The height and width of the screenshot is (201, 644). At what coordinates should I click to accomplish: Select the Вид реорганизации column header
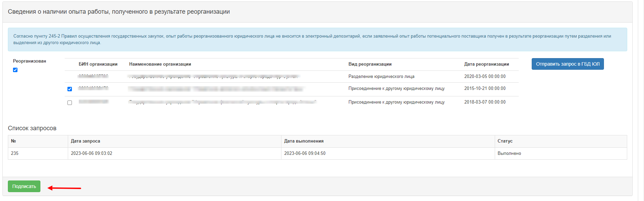coord(370,64)
